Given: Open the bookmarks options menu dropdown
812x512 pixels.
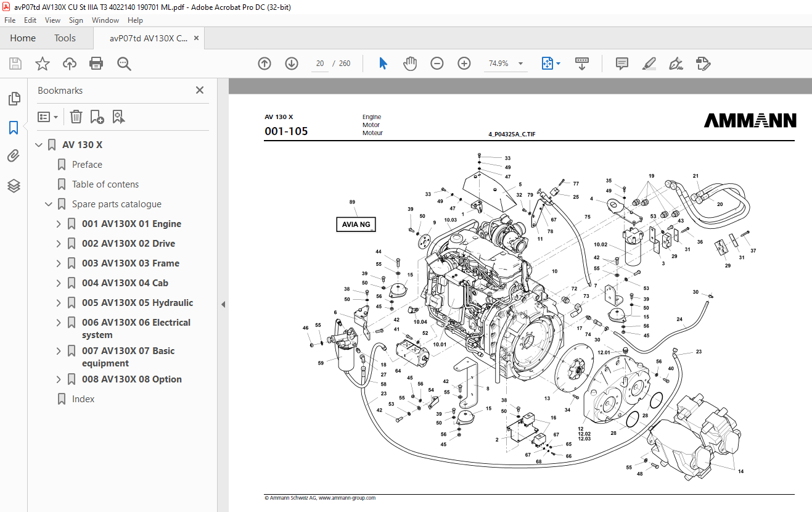Looking at the screenshot, I should click(47, 117).
